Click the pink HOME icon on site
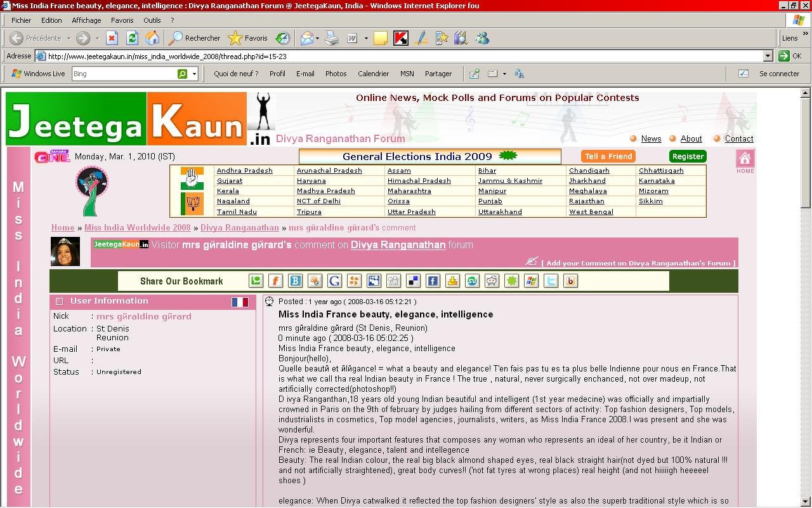Screen dimensions: 812x508 [745, 161]
